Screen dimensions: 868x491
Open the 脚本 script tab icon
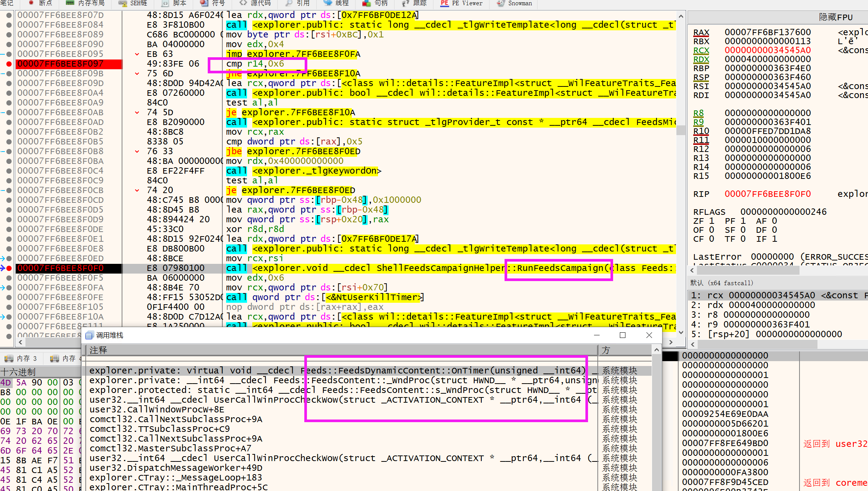[x=165, y=3]
